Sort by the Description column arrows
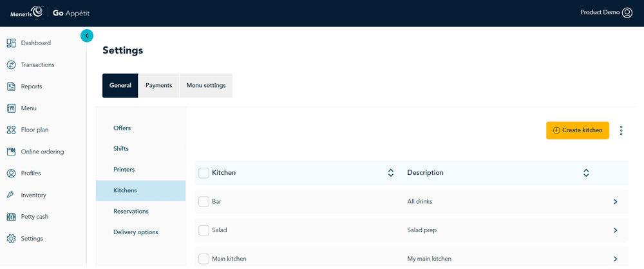The image size is (644, 269). (586, 173)
